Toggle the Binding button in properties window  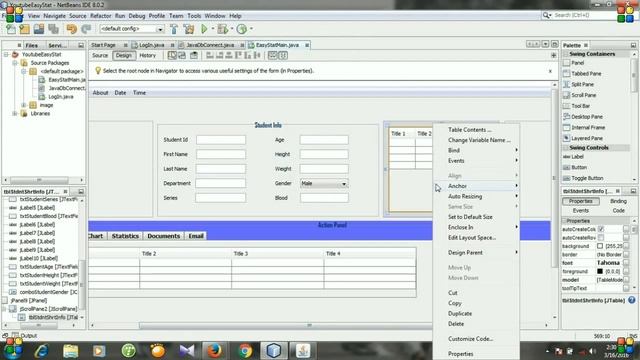[618, 201]
